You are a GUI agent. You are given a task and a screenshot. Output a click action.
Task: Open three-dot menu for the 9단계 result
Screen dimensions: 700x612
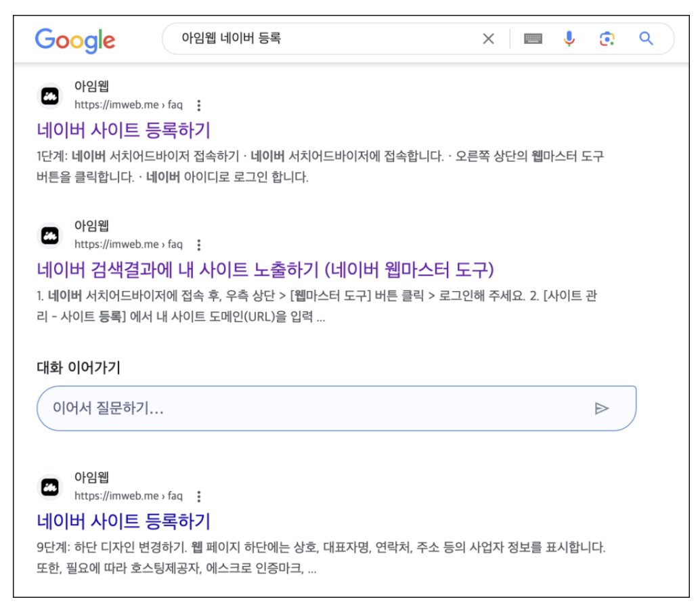coord(199,496)
